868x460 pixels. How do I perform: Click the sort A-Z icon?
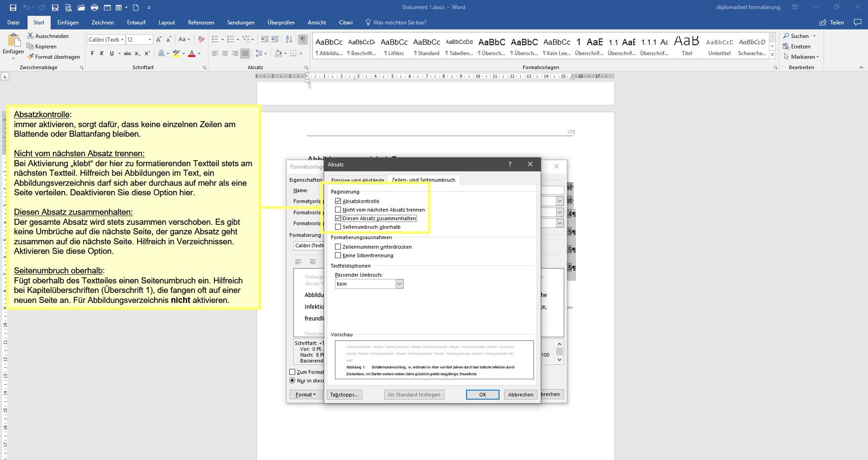tap(289, 39)
